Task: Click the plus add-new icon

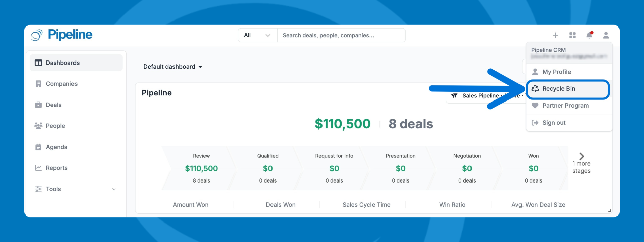Action: pyautogui.click(x=555, y=35)
